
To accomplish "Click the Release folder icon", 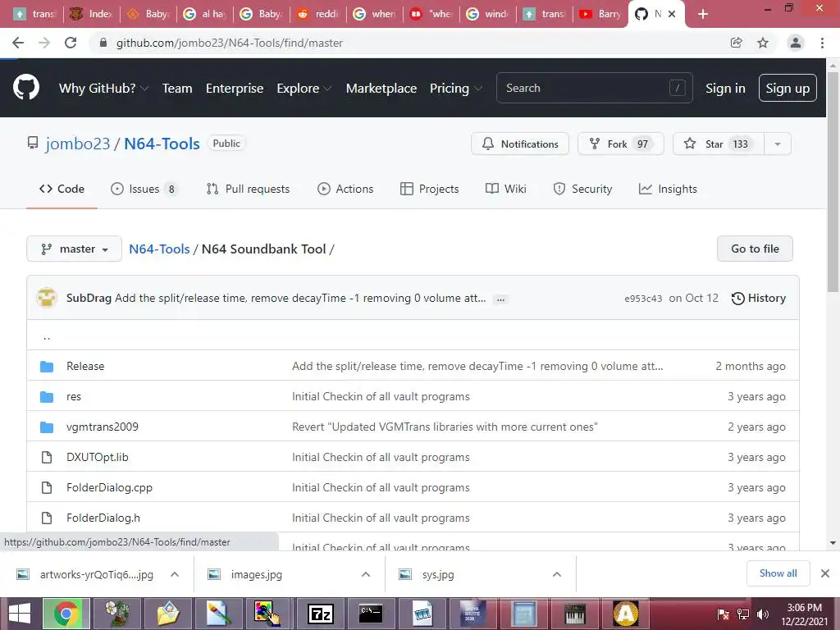I will [47, 367].
